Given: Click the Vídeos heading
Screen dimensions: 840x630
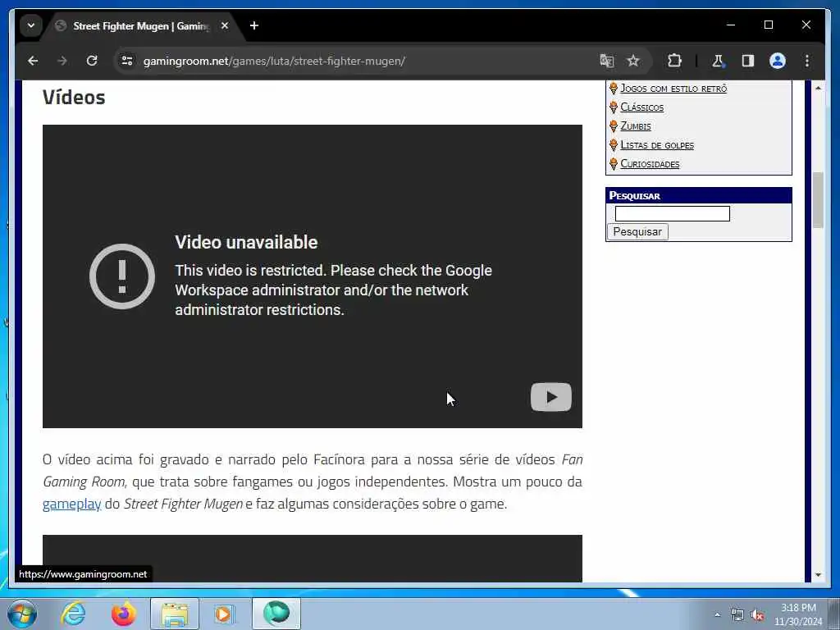Looking at the screenshot, I should [74, 98].
